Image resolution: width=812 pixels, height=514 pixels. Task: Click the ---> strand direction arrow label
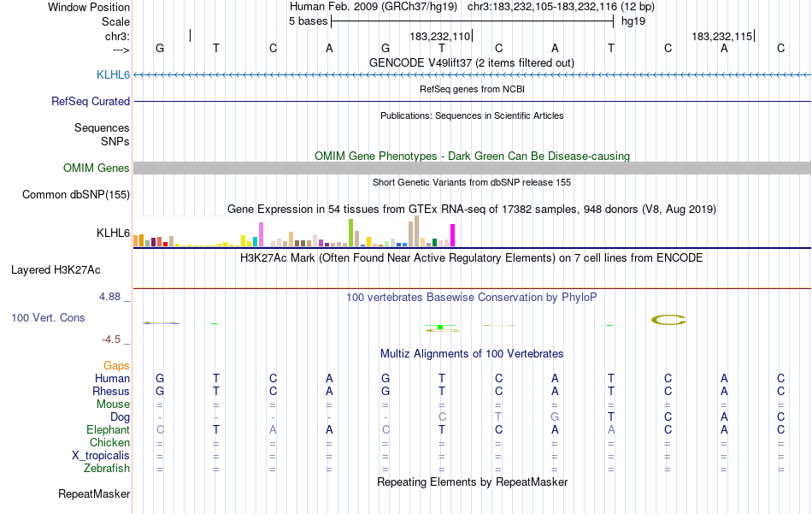pos(121,50)
